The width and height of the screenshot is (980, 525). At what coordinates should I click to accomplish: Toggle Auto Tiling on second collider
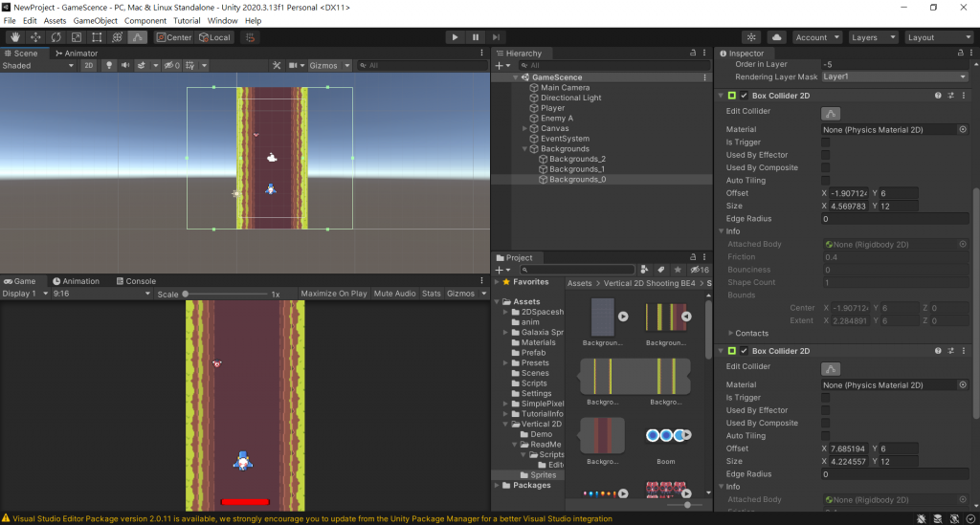pyautogui.click(x=826, y=436)
